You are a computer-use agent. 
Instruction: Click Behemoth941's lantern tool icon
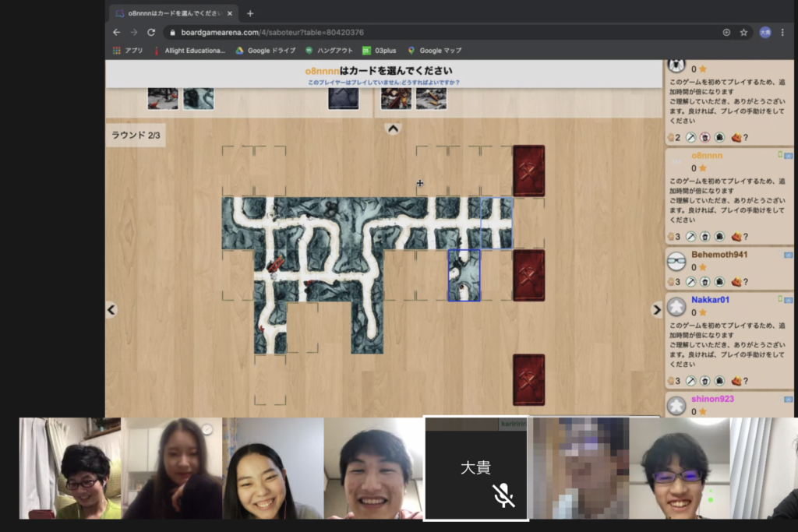pos(704,282)
